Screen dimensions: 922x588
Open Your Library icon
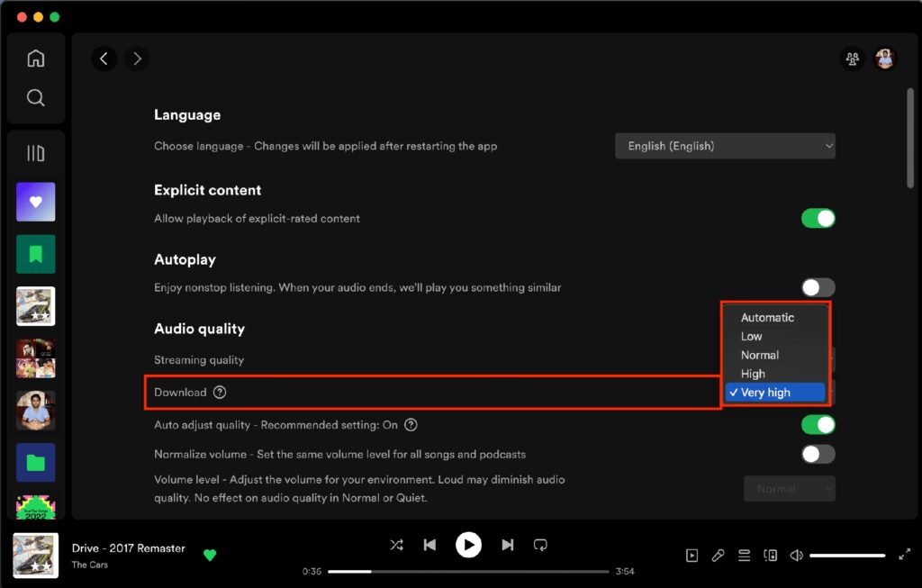(36, 153)
